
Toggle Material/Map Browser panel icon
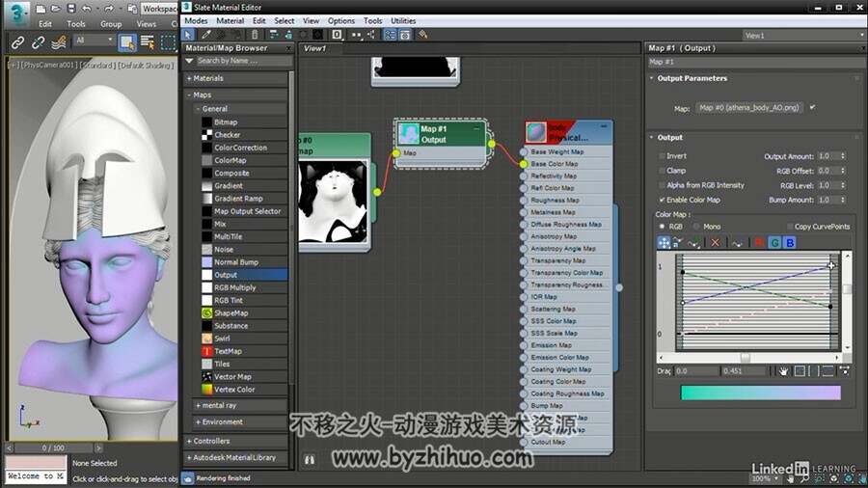tap(391, 35)
